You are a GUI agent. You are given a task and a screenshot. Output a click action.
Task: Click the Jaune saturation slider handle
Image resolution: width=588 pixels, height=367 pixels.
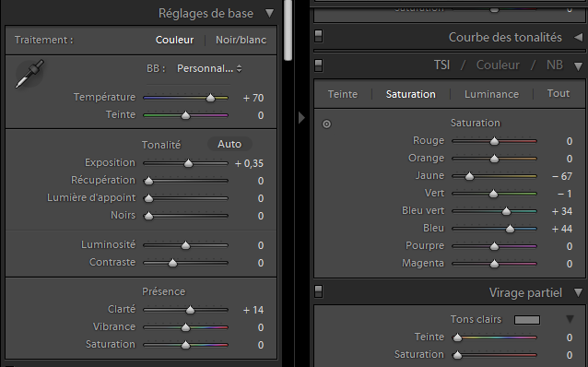[x=469, y=176]
